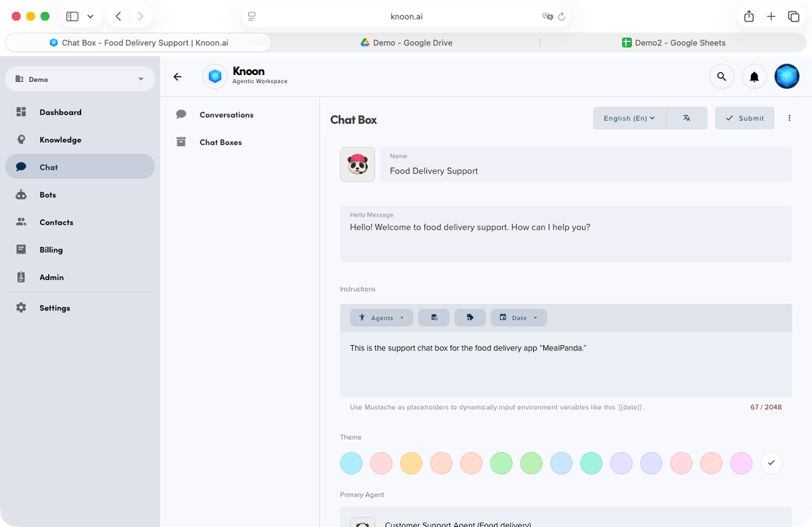812x527 pixels.
Task: Open the kebab menu beside Submit
Action: [789, 118]
